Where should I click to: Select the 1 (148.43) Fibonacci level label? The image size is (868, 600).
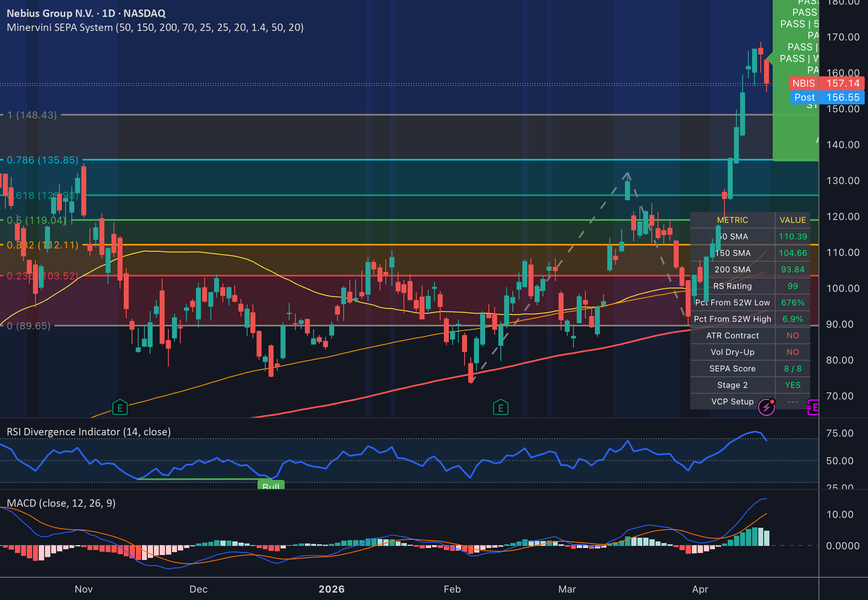click(x=32, y=115)
